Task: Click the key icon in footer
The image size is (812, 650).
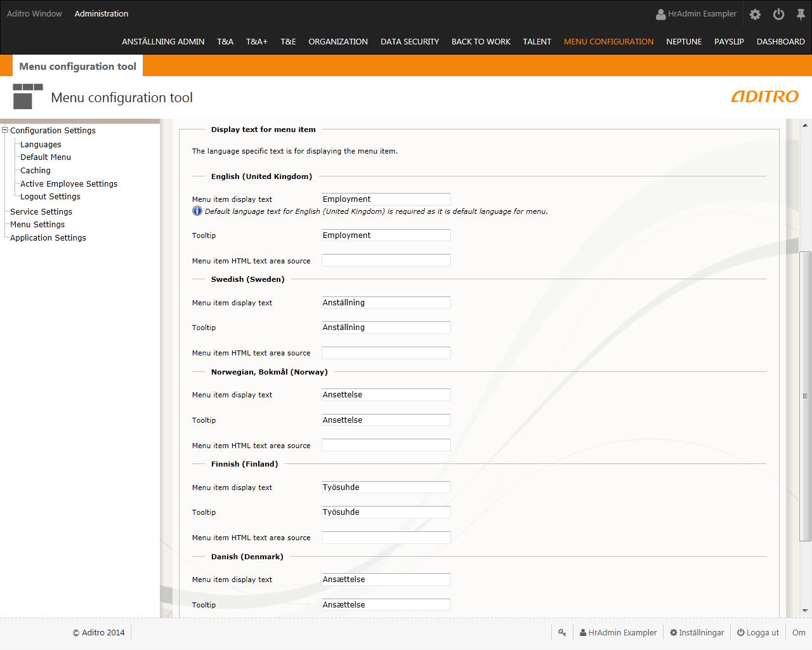Action: click(x=562, y=632)
